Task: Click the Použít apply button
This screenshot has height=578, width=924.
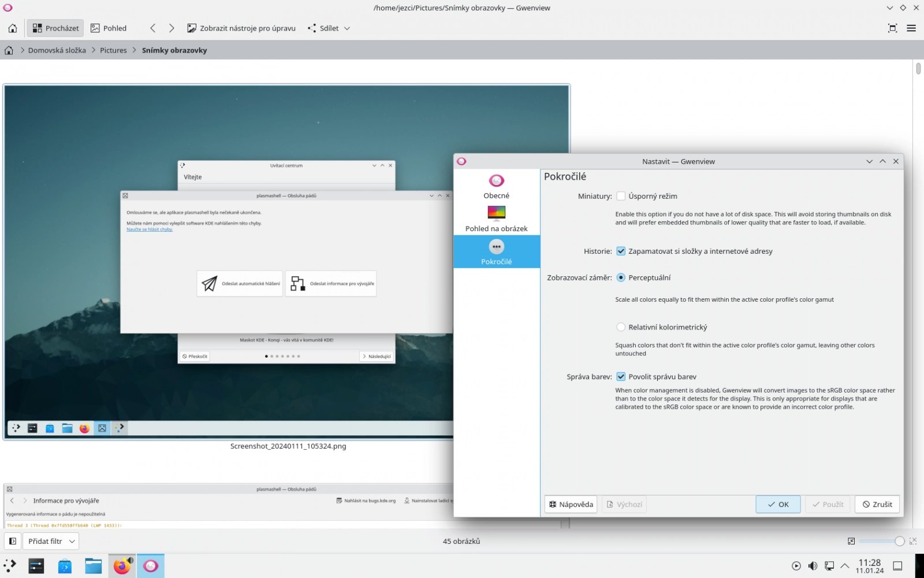Action: (828, 504)
